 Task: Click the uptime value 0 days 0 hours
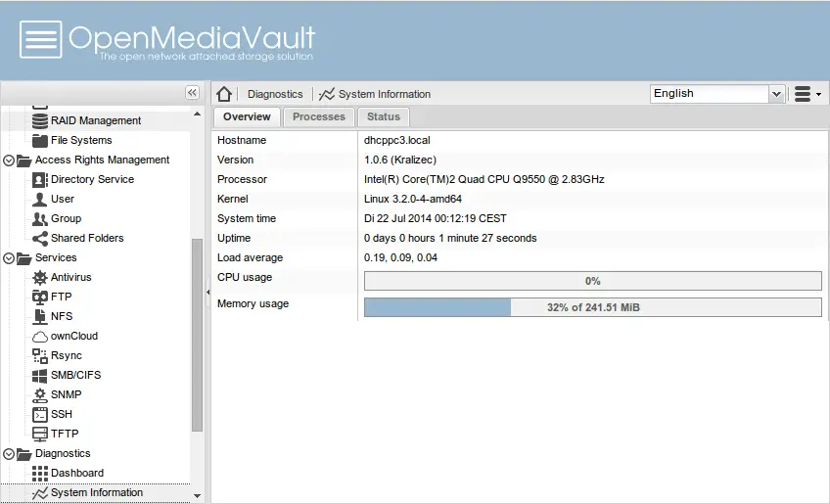[450, 238]
